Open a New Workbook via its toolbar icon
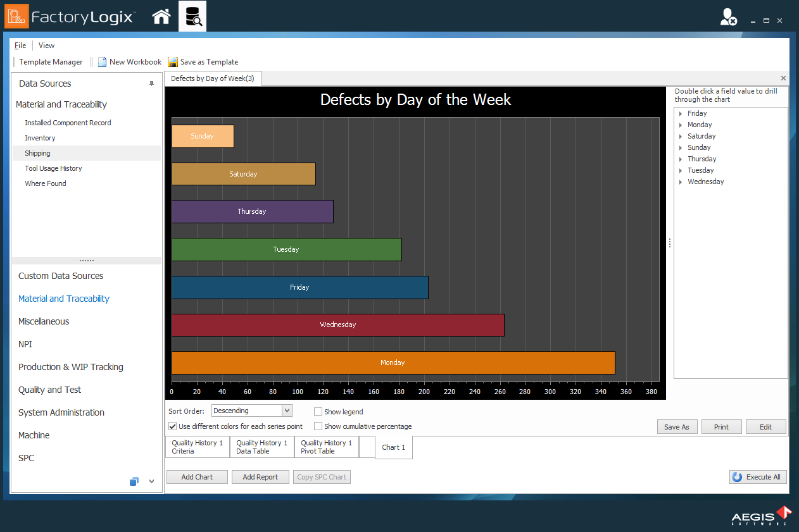The height and width of the screenshot is (532, 799). 102,61
